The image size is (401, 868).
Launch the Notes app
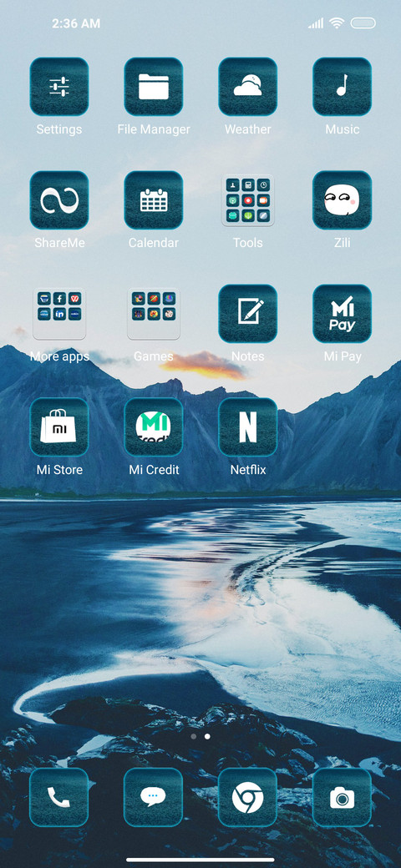[x=247, y=314]
